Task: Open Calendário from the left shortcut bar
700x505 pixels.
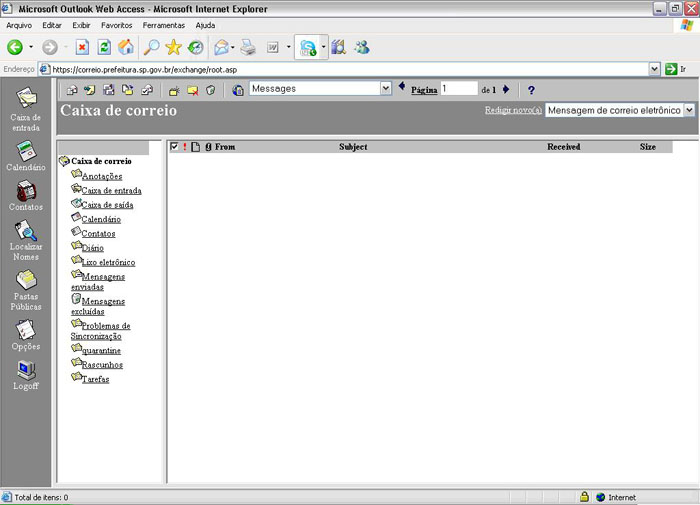Action: click(x=26, y=156)
